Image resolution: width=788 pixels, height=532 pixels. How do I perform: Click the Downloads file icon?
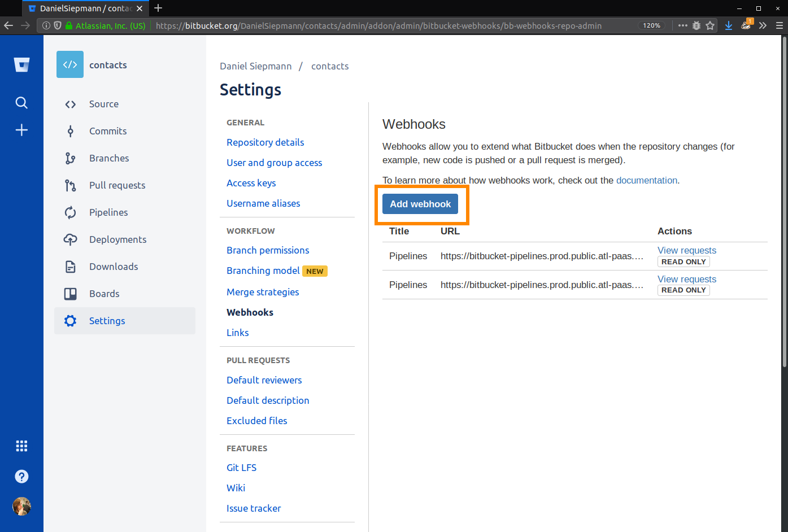(70, 267)
